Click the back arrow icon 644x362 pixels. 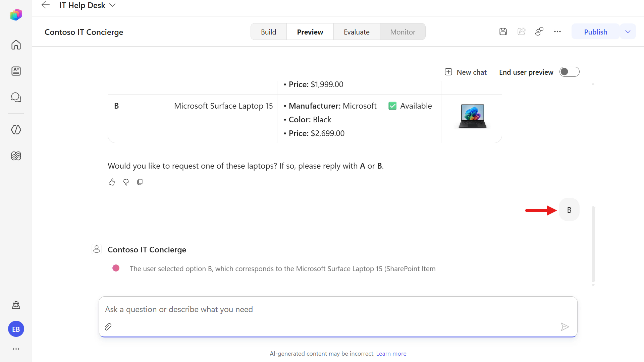pyautogui.click(x=45, y=5)
